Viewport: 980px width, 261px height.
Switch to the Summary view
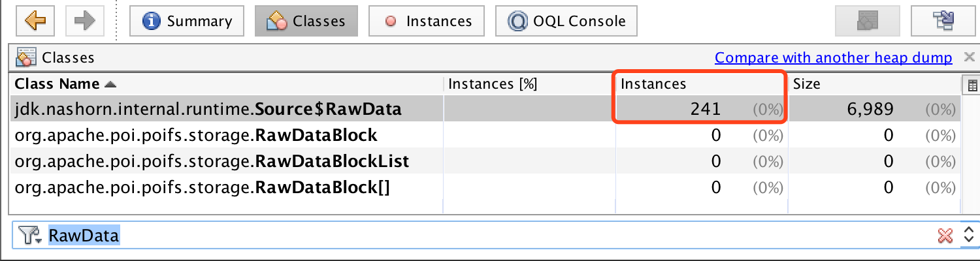187,21
